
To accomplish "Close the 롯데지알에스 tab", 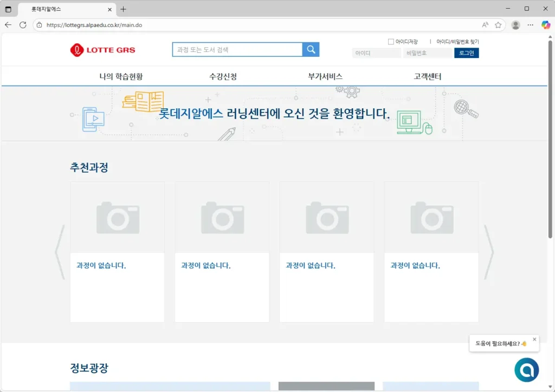I will click(x=109, y=10).
